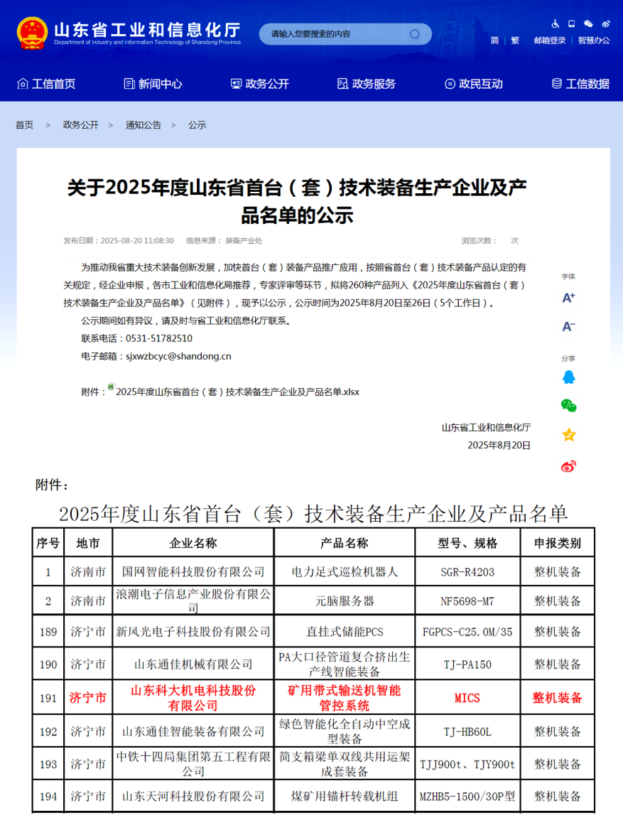
Task: Click the header Weibo icon
Action: click(605, 23)
